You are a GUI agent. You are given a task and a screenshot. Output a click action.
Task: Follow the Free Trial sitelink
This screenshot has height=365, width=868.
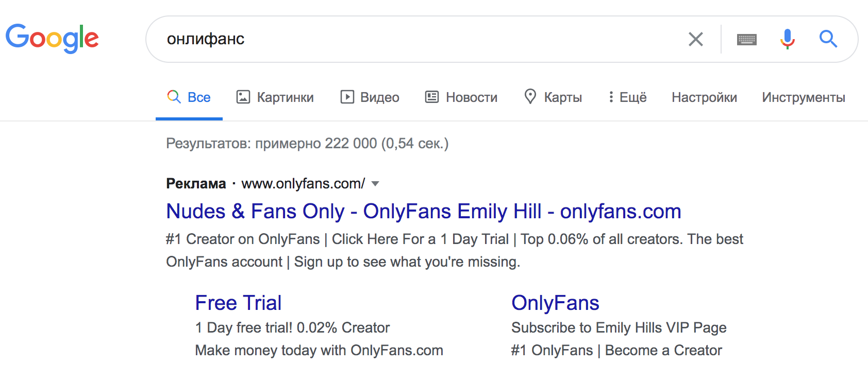238,303
